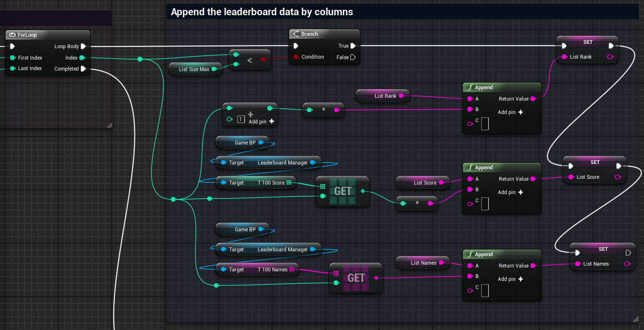Select the integer GET array node

pos(342,191)
